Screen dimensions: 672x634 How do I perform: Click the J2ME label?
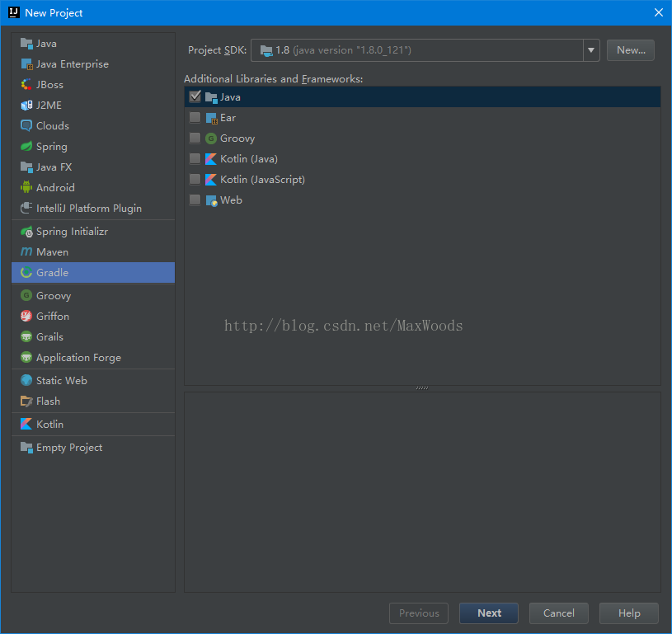pos(49,106)
